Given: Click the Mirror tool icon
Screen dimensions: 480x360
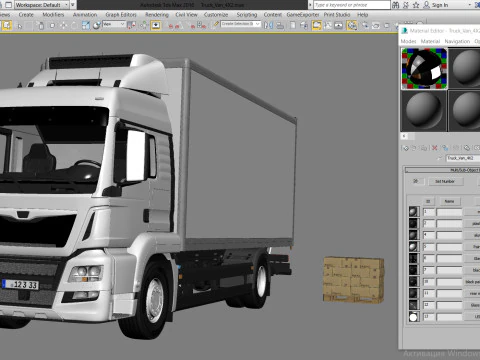Looking at the screenshot, I should tap(268, 25).
